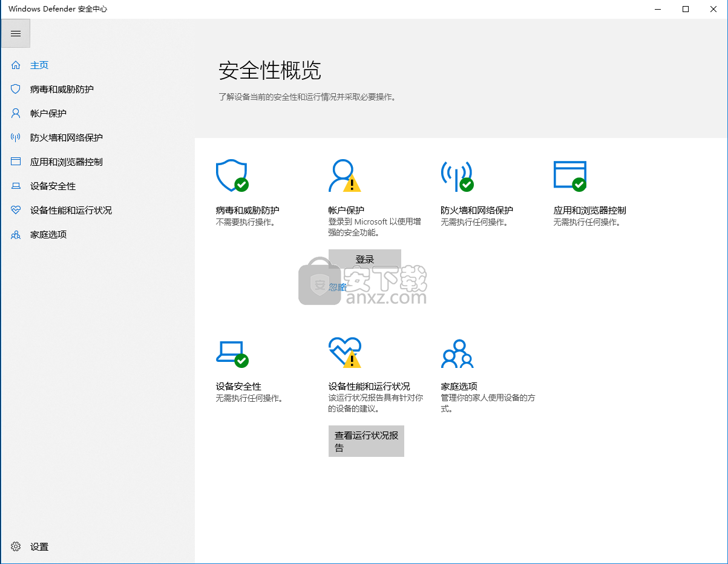
Task: Click the person icon for 帐户保护 in sidebar
Action: tap(16, 113)
